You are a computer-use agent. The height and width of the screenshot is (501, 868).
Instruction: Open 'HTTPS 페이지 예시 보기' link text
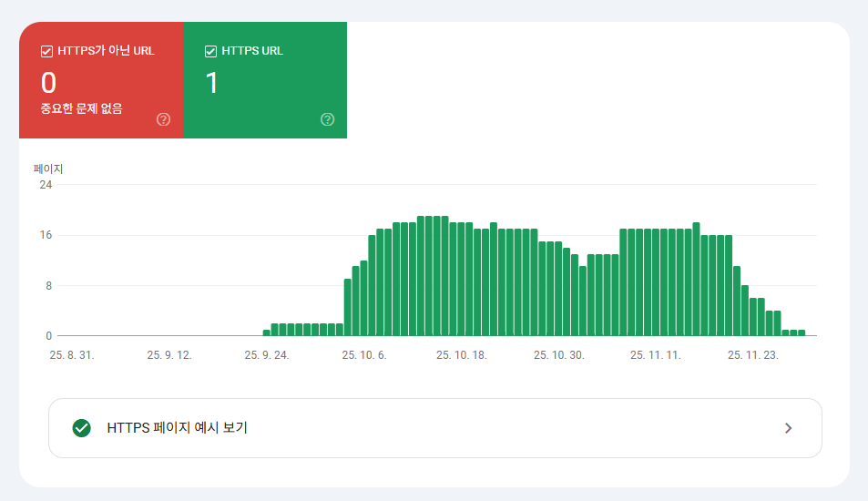(x=177, y=428)
